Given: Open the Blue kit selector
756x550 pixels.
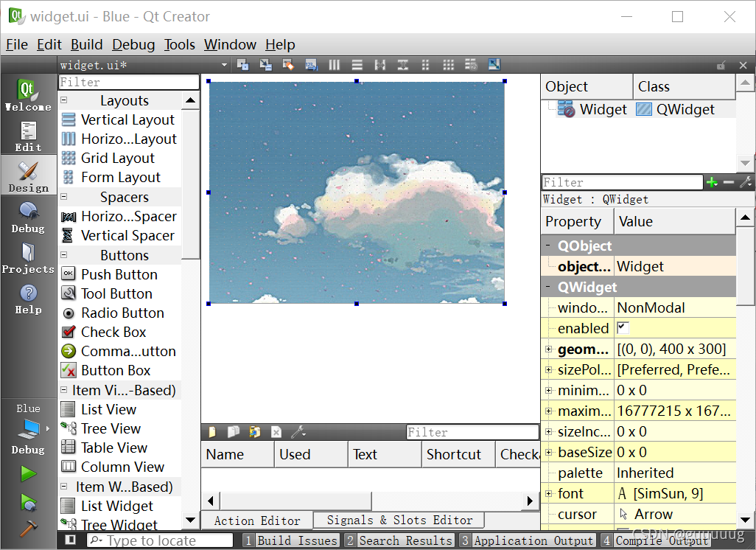Looking at the screenshot, I should pos(28,428).
